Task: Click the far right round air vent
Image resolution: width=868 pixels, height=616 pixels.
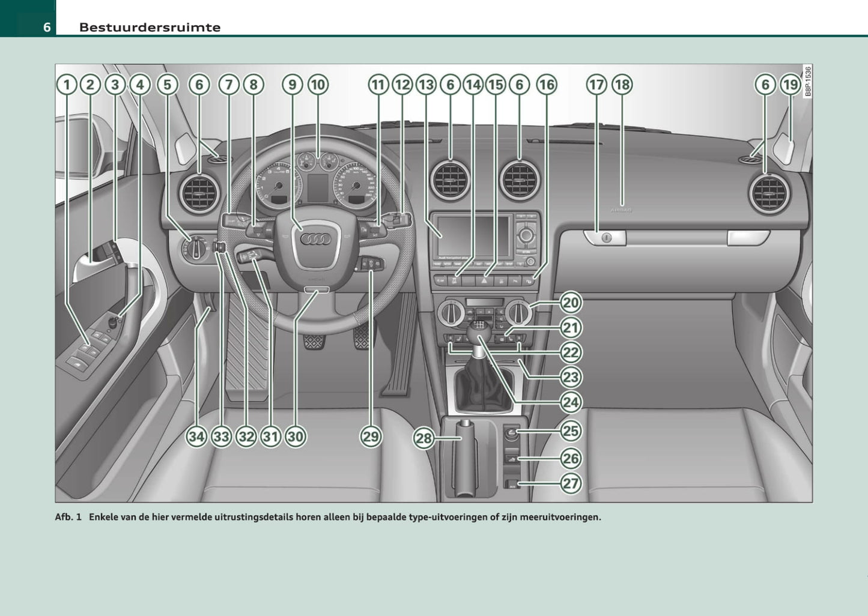Action: [769, 193]
